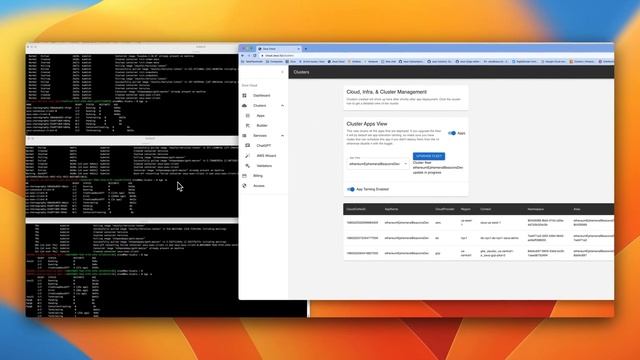Toggle the App Tainting Enabled switch

351,189
